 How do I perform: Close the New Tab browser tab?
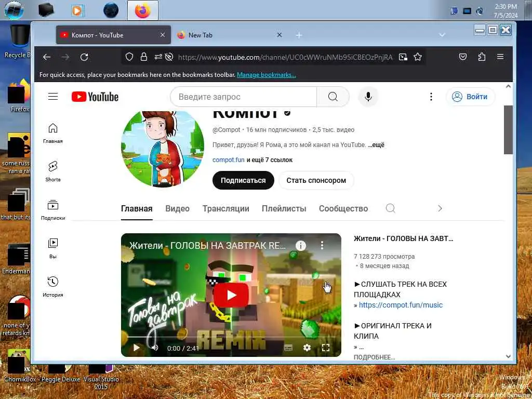[x=279, y=35]
